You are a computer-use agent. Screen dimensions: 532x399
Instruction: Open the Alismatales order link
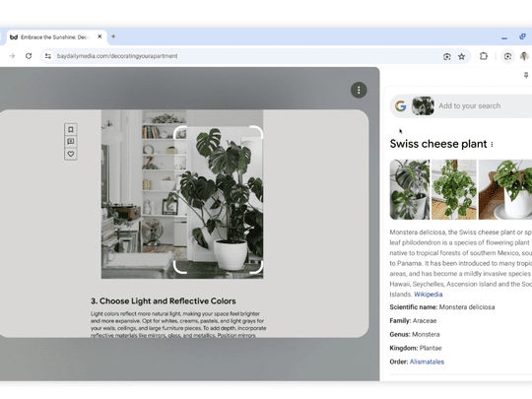coord(427,362)
